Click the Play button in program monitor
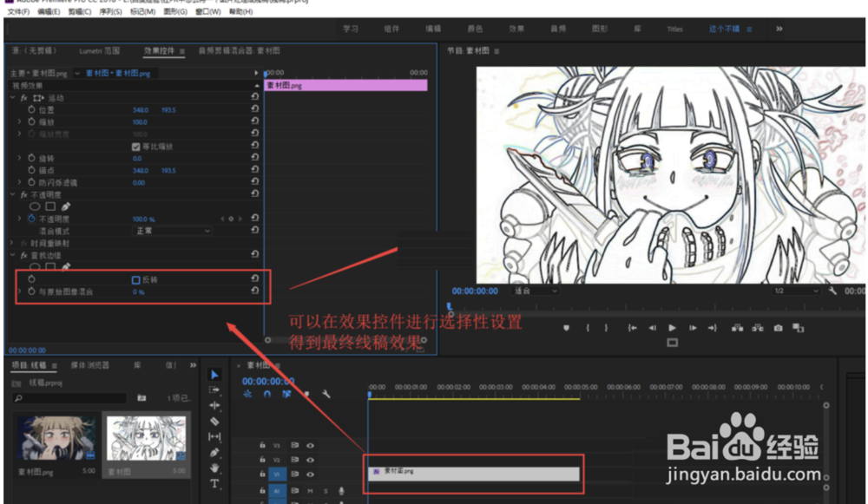This screenshot has width=868, height=504. point(672,328)
